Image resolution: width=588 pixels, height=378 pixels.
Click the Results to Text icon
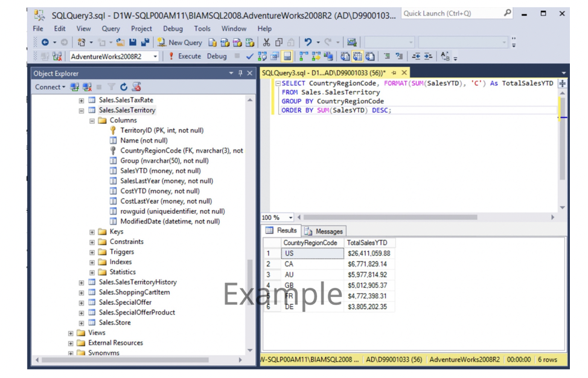tap(345, 57)
